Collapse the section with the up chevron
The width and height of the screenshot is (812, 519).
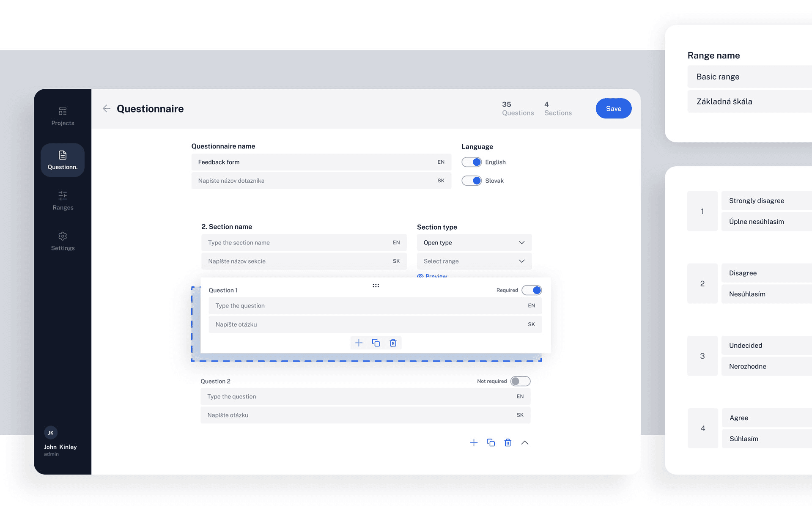pyautogui.click(x=525, y=442)
